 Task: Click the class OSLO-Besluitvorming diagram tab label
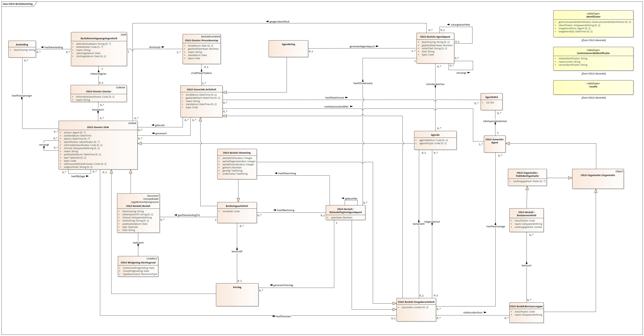coord(17,4)
